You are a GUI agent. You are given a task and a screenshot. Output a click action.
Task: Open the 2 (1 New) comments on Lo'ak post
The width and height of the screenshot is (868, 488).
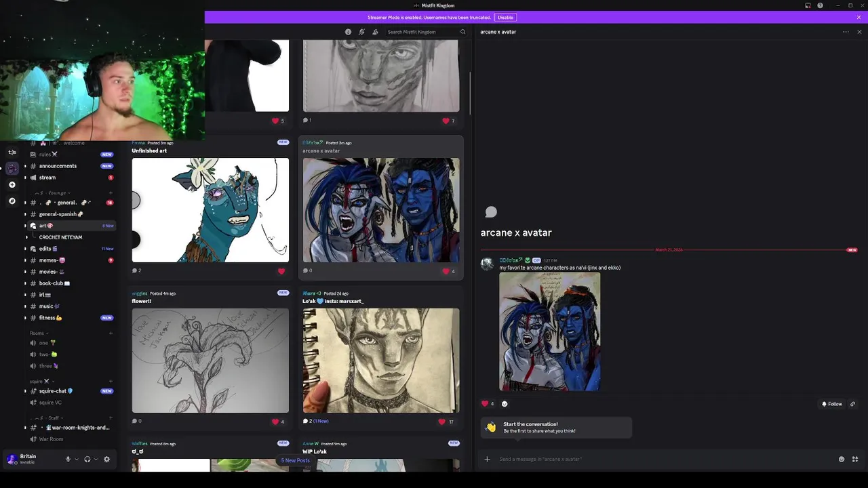316,421
